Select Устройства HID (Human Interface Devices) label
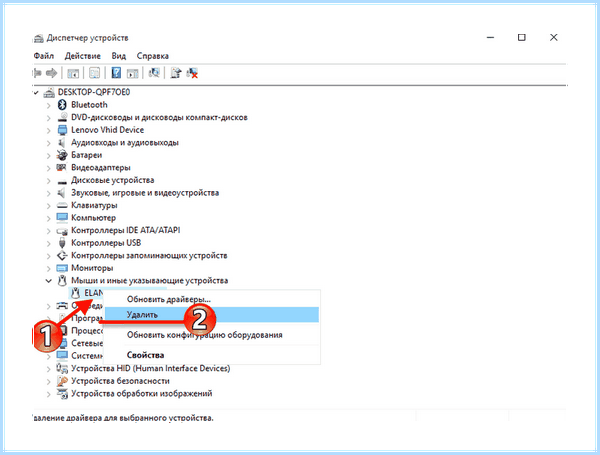 pyautogui.click(x=151, y=368)
